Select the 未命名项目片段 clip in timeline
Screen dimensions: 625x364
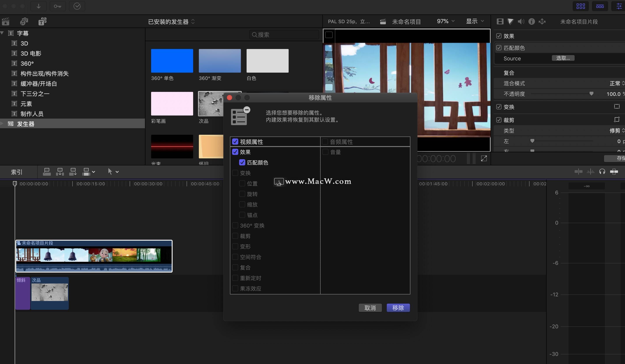94,256
